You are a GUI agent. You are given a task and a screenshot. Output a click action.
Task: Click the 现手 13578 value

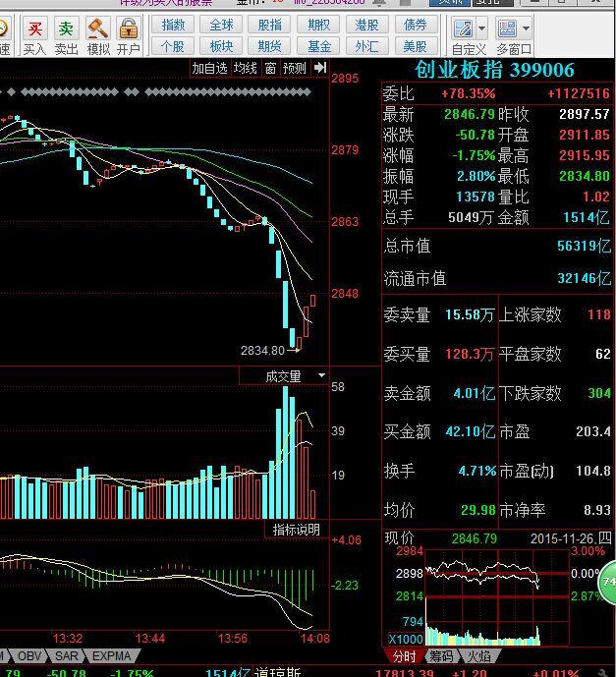(x=476, y=197)
